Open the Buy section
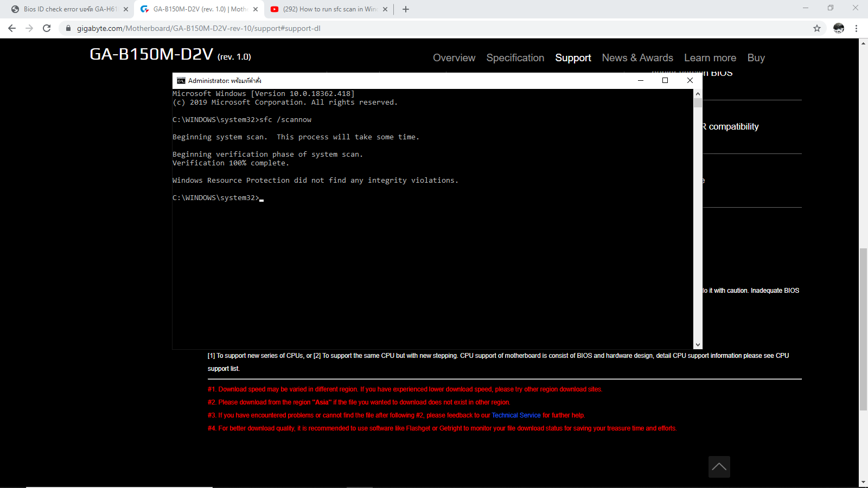The width and height of the screenshot is (868, 488). coord(756,58)
